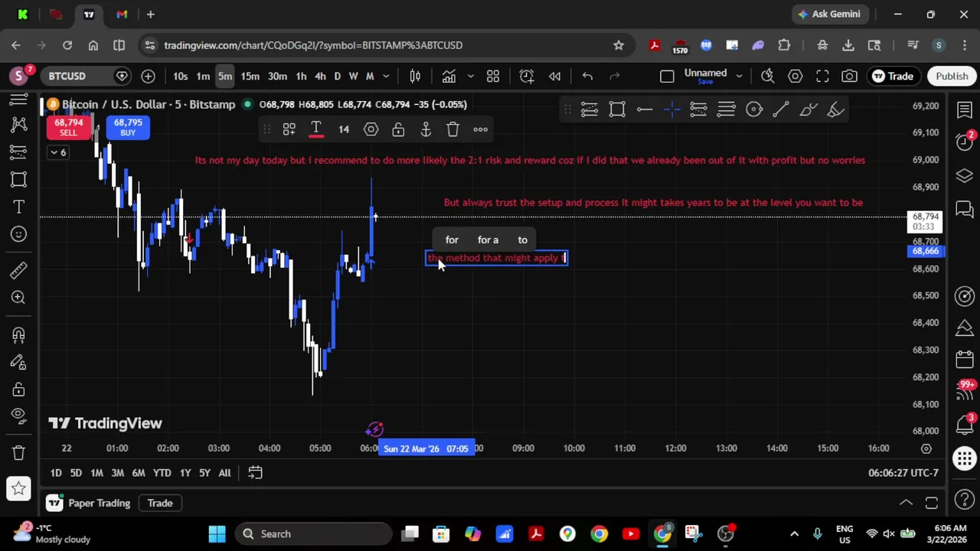Open the Indicators menu icon
The height and width of the screenshot is (551, 980).
point(449,76)
